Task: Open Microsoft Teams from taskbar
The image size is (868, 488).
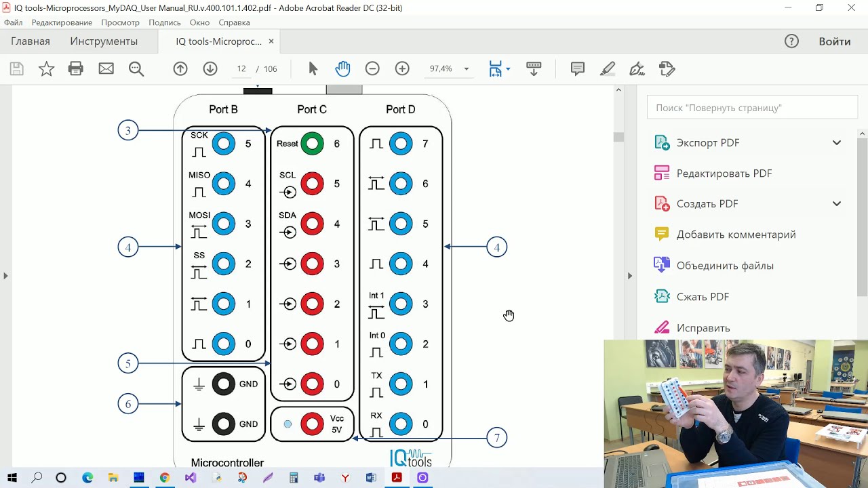Action: click(319, 478)
